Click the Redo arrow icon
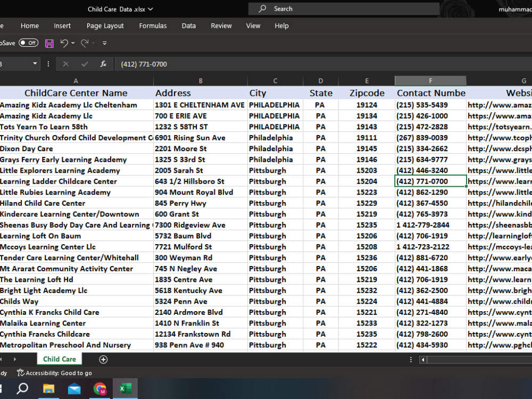532x399 pixels. (x=85, y=43)
